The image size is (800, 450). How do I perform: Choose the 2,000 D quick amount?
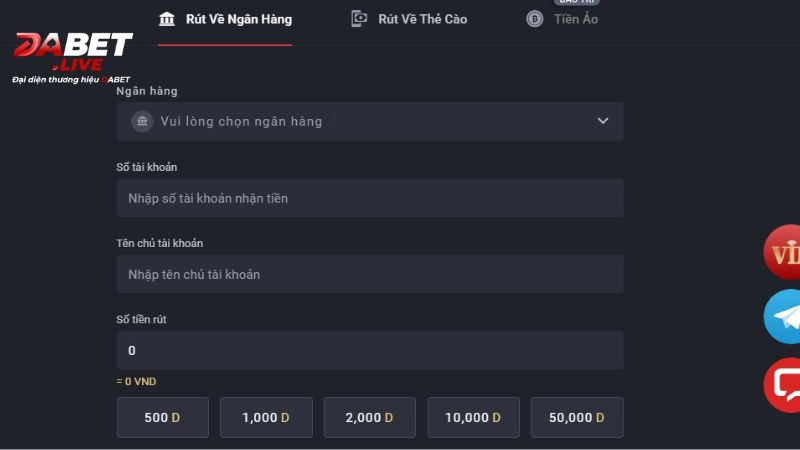[370, 417]
